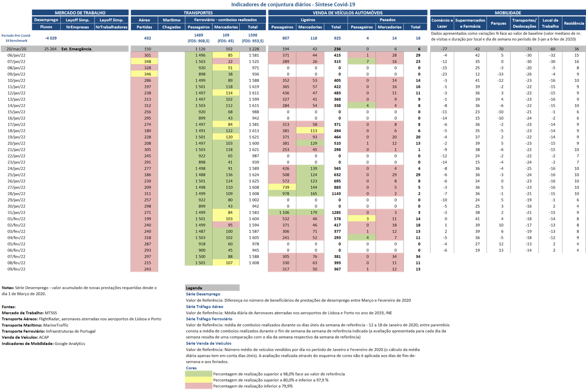Click the Pesados subheader
586x392 pixels.
(x=388, y=20)
